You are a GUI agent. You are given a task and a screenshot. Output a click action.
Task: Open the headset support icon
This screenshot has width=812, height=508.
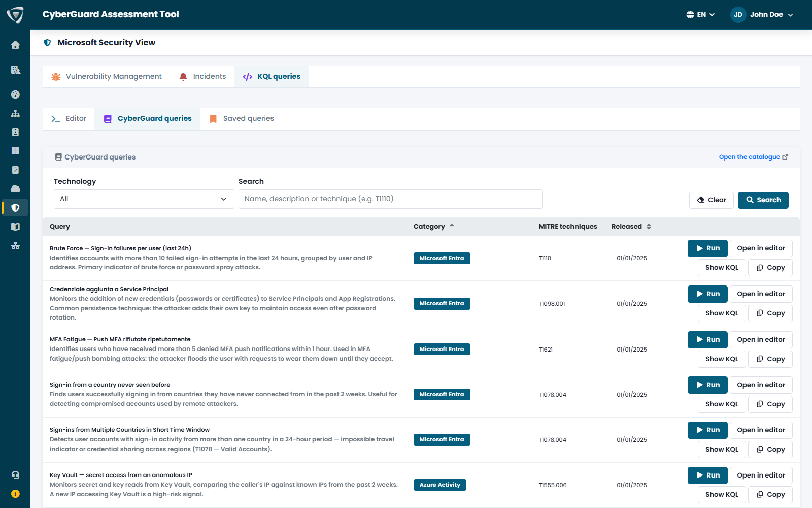[15, 475]
